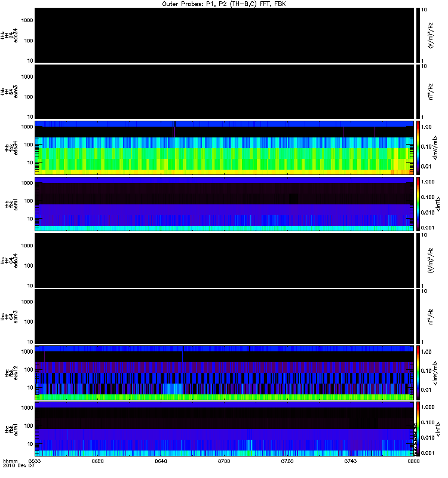Click the thc fbk edc12 rainbow color bar
This screenshot has width=448, height=478.
[x=418, y=372]
